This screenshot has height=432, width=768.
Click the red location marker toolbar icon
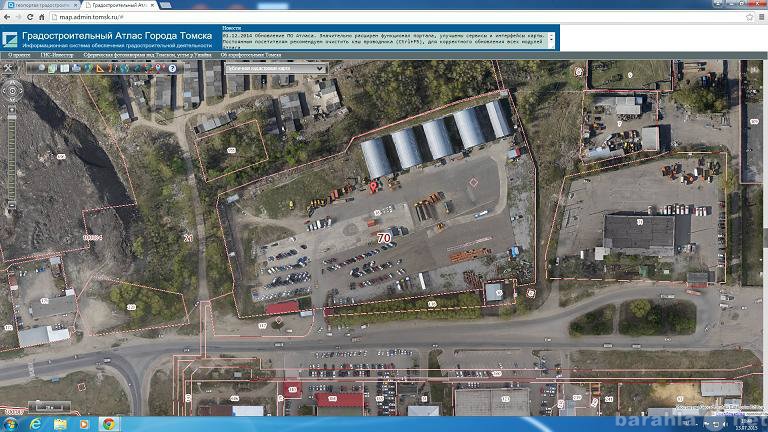coord(158,68)
